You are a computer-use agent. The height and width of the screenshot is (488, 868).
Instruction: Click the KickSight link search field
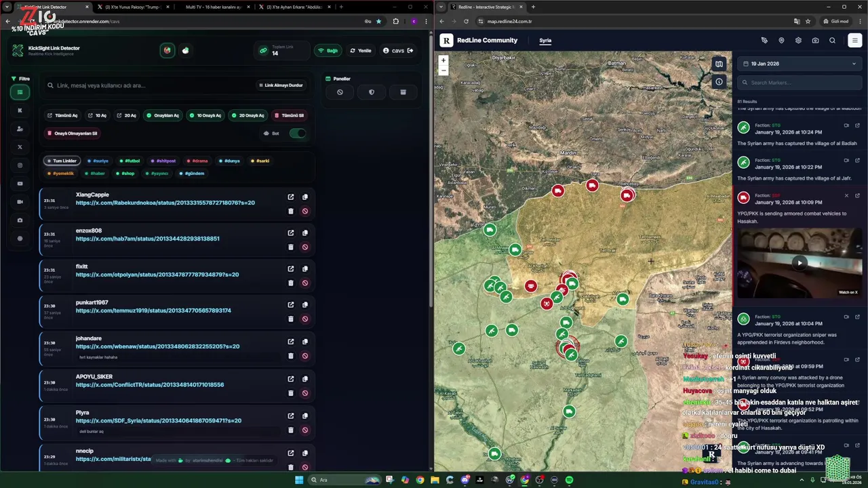[x=149, y=85]
